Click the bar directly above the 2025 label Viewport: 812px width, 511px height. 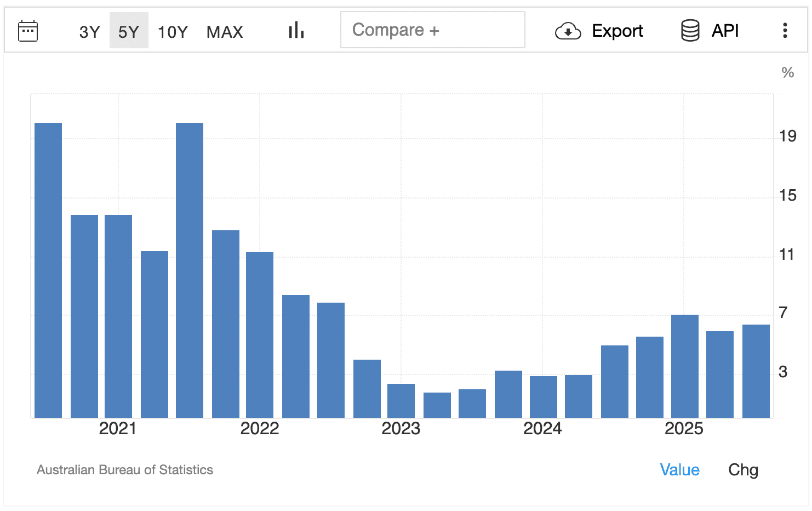pos(685,366)
